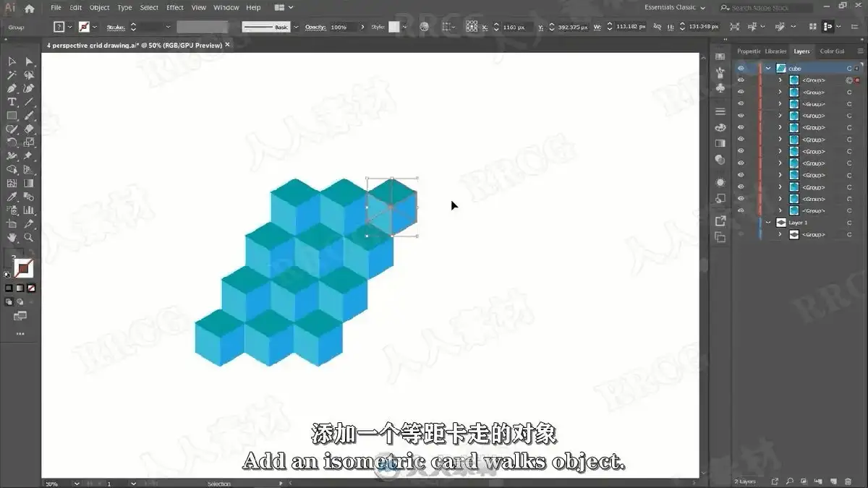Screen dimensions: 868x488
Task: Select the Pen tool
Action: pos(12,88)
